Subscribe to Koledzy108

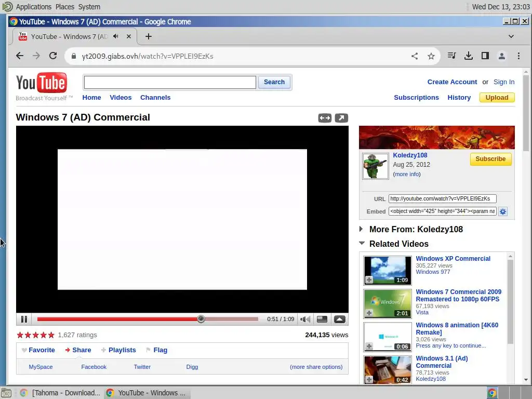(x=490, y=159)
